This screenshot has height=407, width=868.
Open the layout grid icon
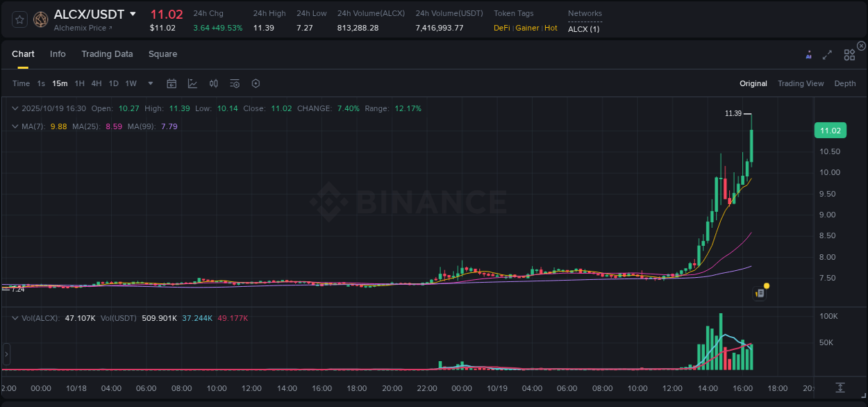point(849,53)
